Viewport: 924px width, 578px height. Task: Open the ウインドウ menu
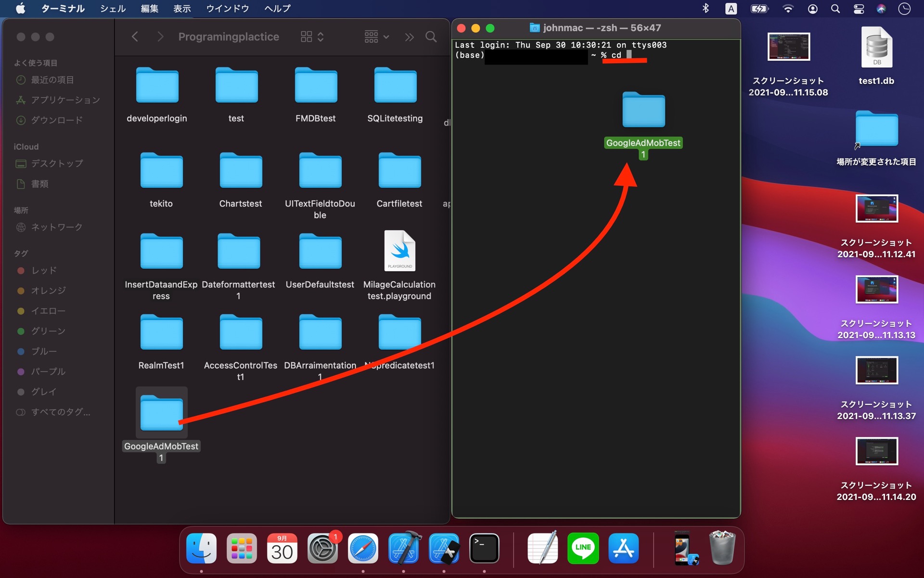(228, 9)
